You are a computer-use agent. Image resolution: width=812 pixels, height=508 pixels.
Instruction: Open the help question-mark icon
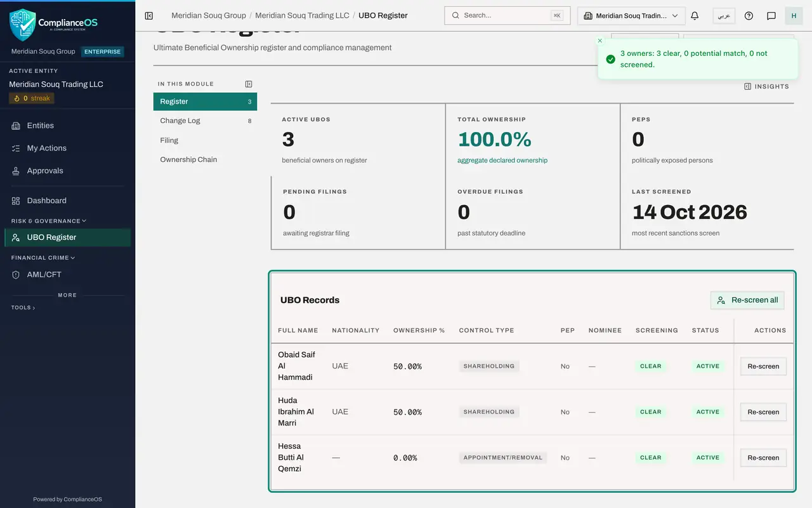click(x=749, y=16)
